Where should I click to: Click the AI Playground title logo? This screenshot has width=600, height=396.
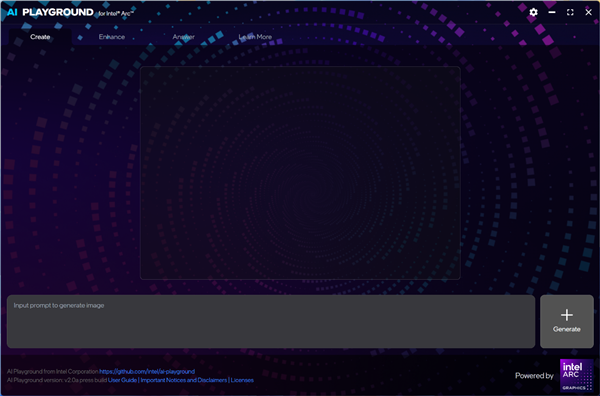coord(50,12)
